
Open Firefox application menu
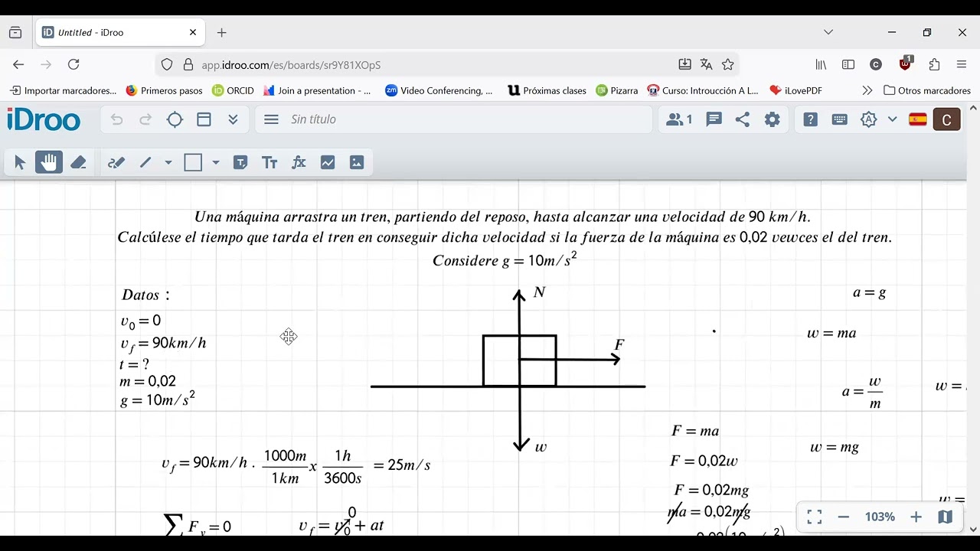tap(962, 65)
